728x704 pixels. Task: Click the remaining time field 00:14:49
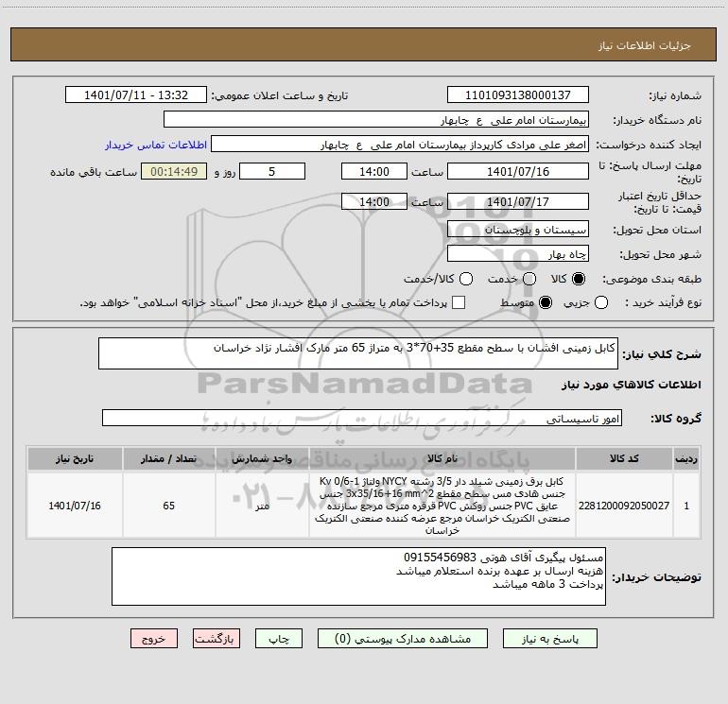pyautogui.click(x=174, y=171)
